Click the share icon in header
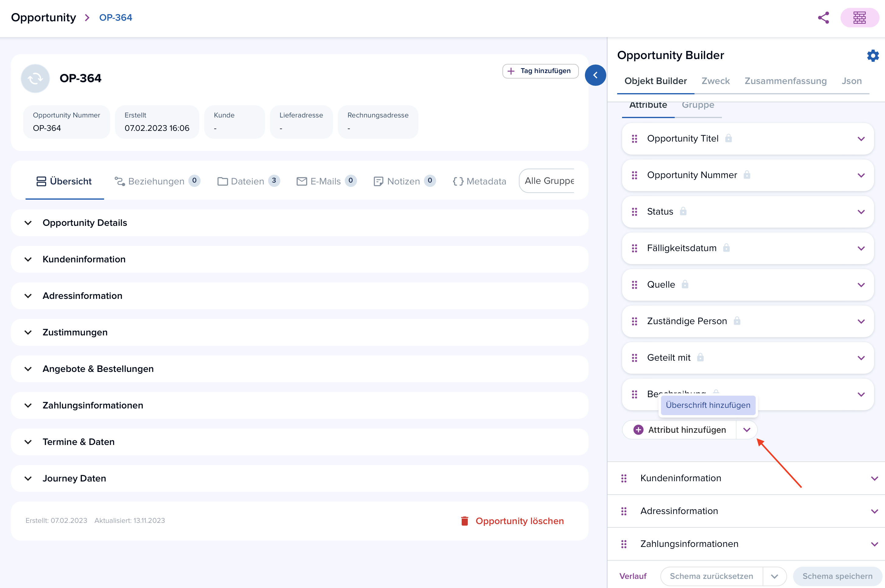 (824, 18)
